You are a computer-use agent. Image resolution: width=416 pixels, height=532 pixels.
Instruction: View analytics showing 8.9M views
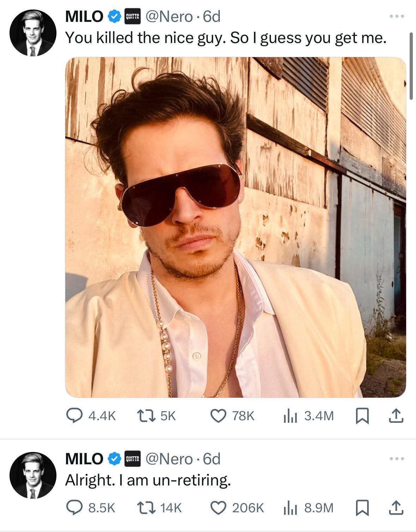point(308,508)
